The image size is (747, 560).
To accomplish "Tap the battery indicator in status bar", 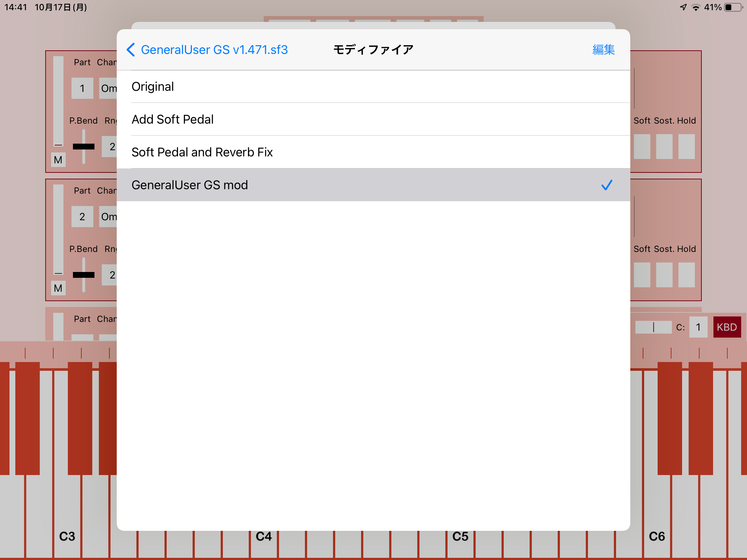I will (734, 7).
